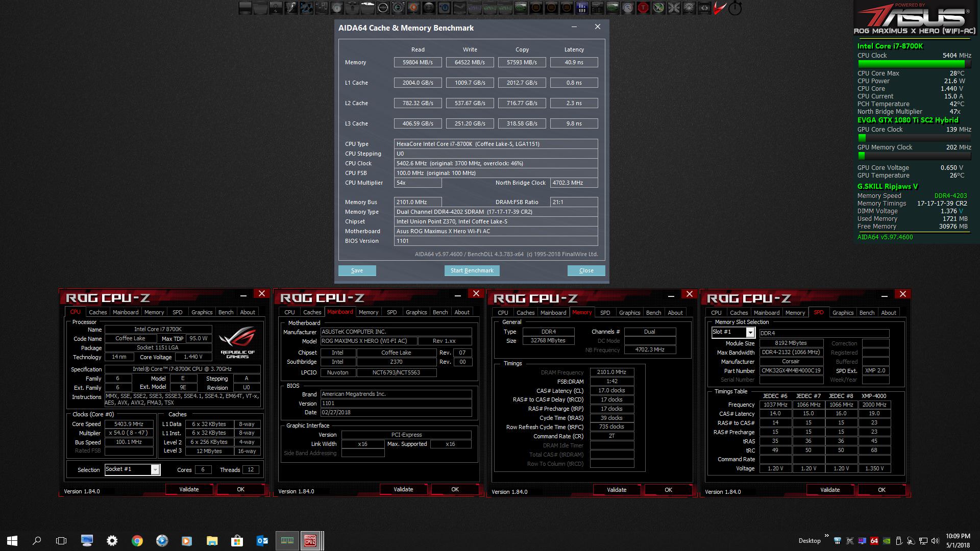Click the ROG CPU-Z taskbar button
The image size is (980, 551).
(x=310, y=541)
